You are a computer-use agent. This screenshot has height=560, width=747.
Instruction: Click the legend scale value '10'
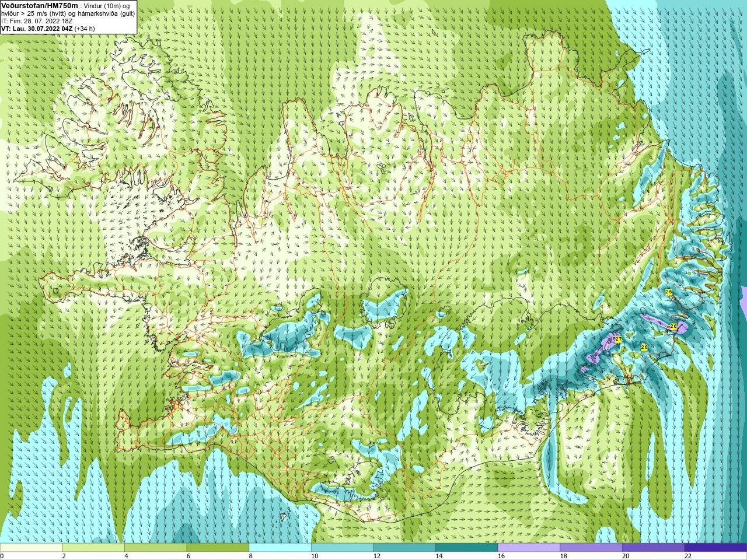tap(315, 556)
